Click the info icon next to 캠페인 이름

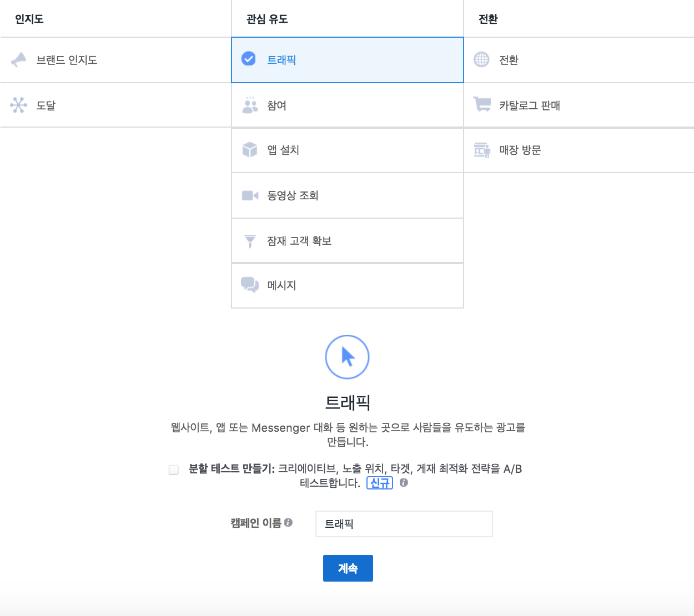tap(291, 522)
